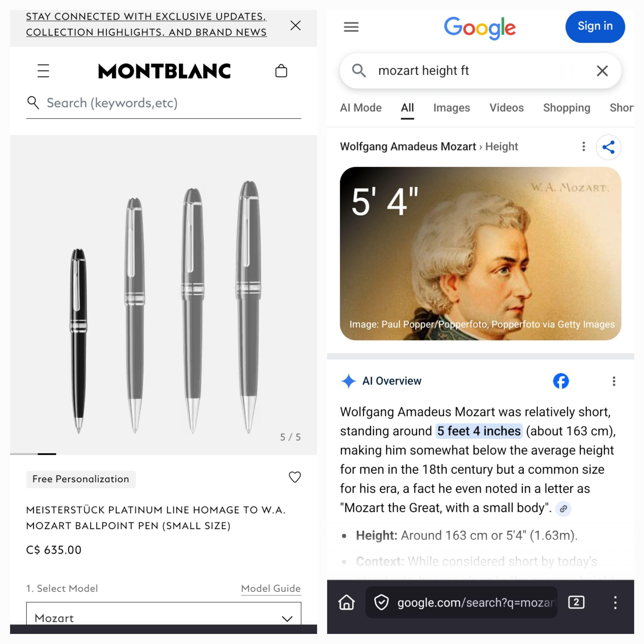Go to the browser home page
The image size is (644, 644).
(x=347, y=602)
